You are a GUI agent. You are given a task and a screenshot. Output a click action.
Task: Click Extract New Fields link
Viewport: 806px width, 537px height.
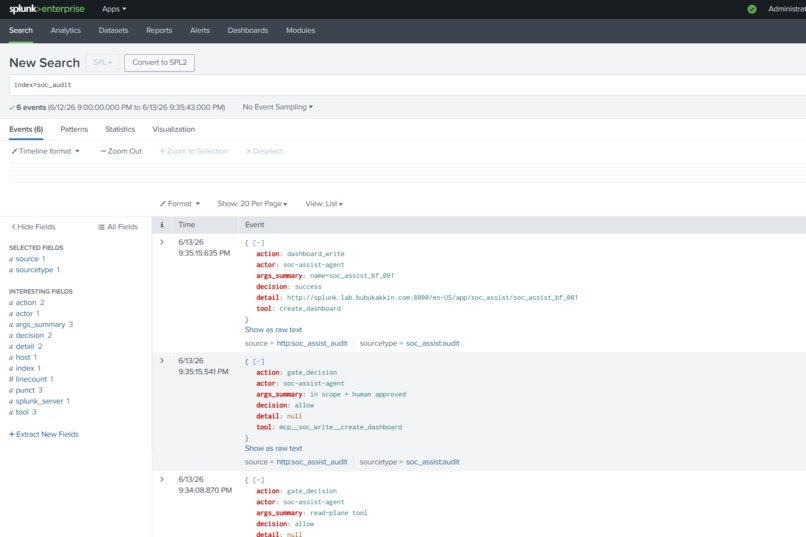[44, 434]
